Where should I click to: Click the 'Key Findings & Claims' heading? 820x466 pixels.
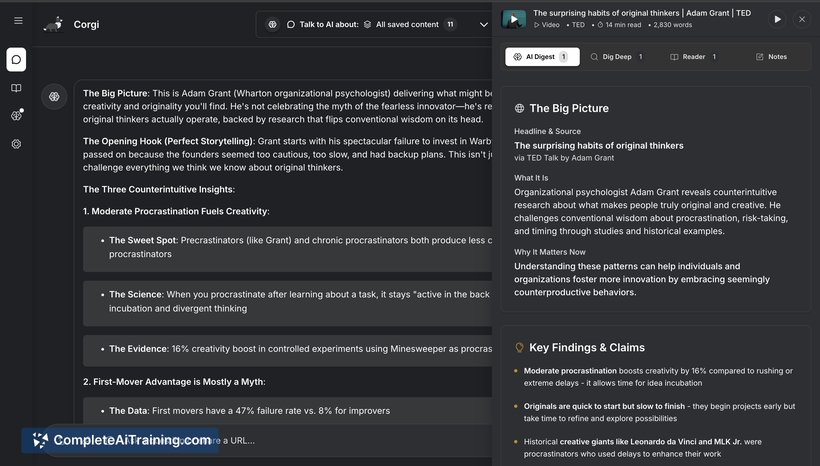[587, 347]
